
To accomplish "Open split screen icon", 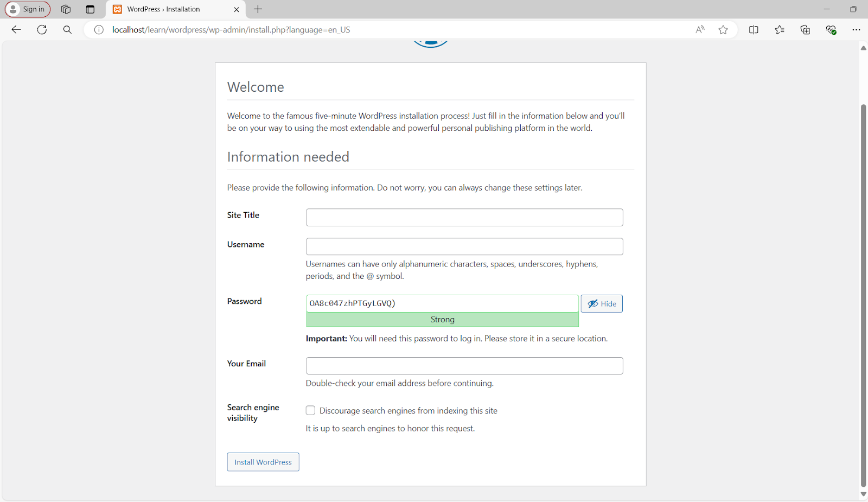I will [x=754, y=30].
